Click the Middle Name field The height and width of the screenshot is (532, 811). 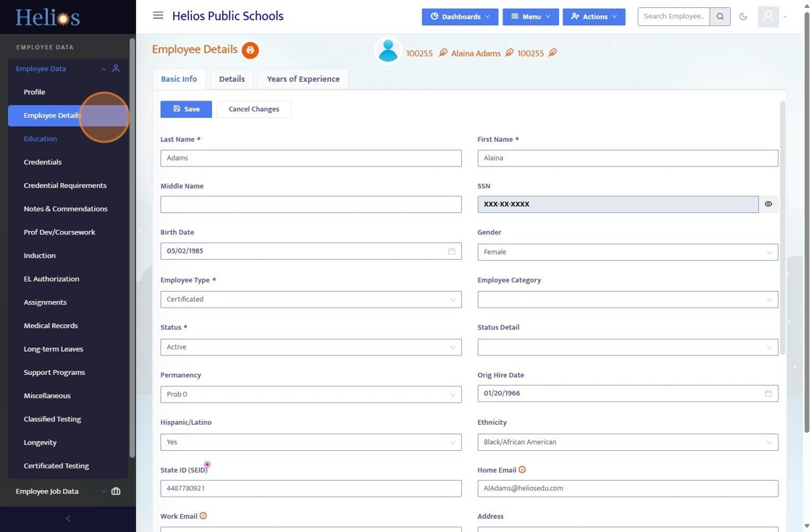[311, 204]
